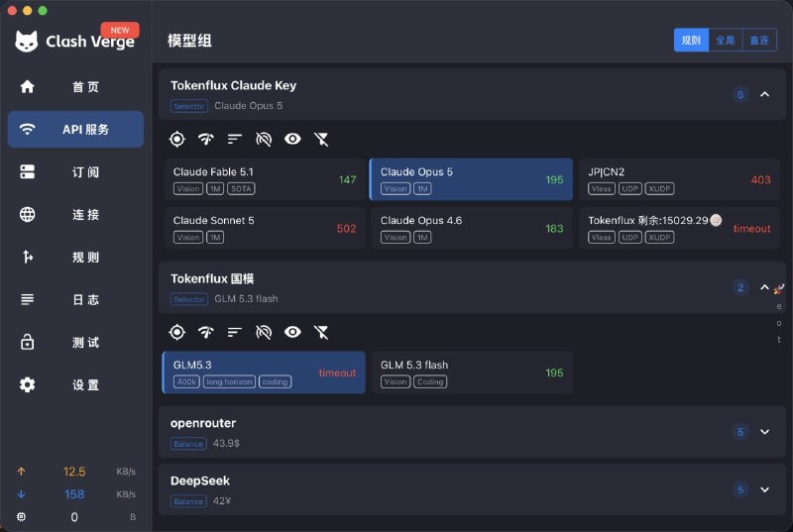Click the gear icon beside 设置
The height and width of the screenshot is (532, 793).
(x=28, y=384)
